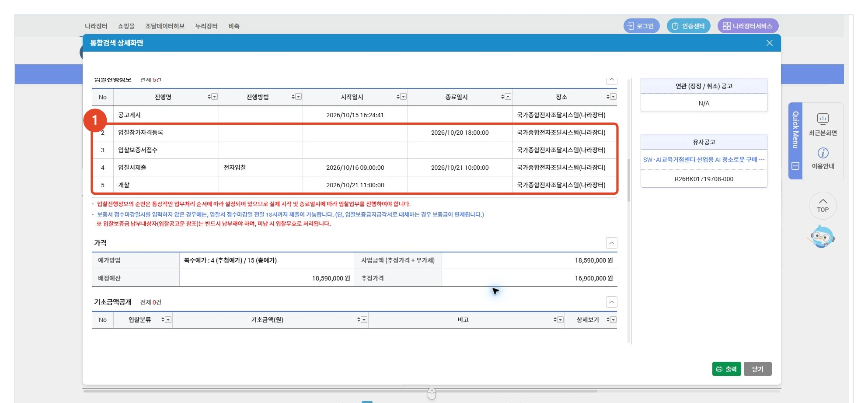
Task: Open the 비축 menu item
Action: (234, 26)
